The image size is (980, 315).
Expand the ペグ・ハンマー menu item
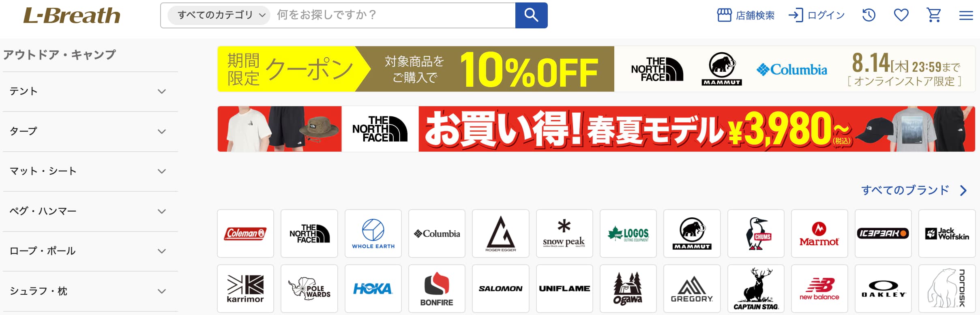90,212
